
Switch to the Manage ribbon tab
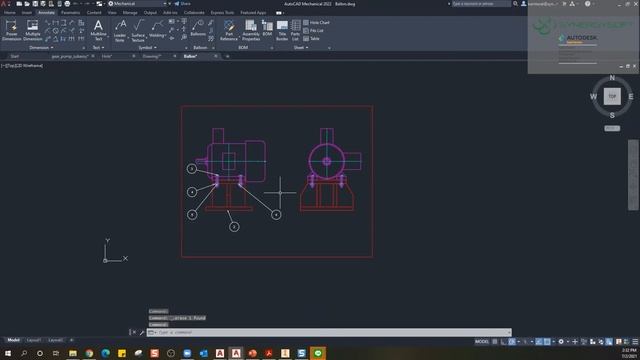(x=130, y=13)
